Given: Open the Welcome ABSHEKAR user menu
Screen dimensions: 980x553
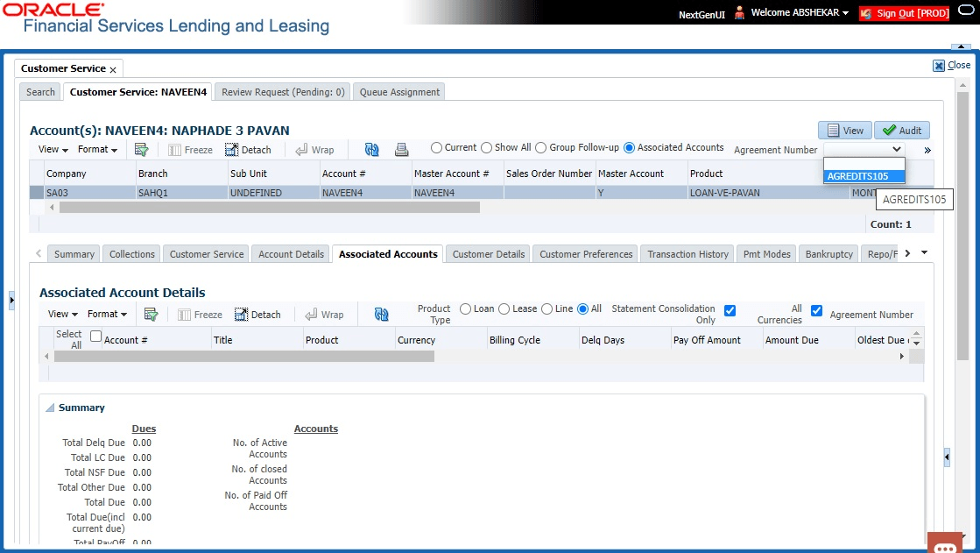Looking at the screenshot, I should pyautogui.click(x=800, y=12).
